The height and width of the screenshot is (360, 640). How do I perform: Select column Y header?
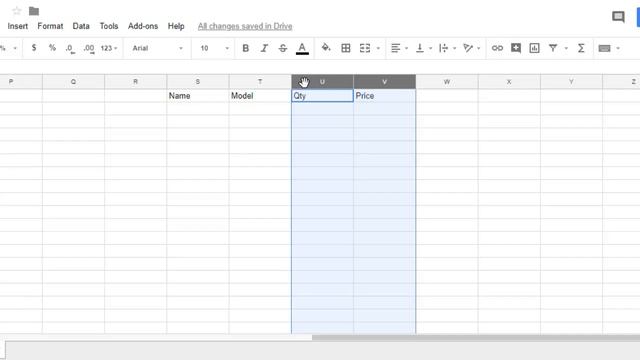pos(571,82)
